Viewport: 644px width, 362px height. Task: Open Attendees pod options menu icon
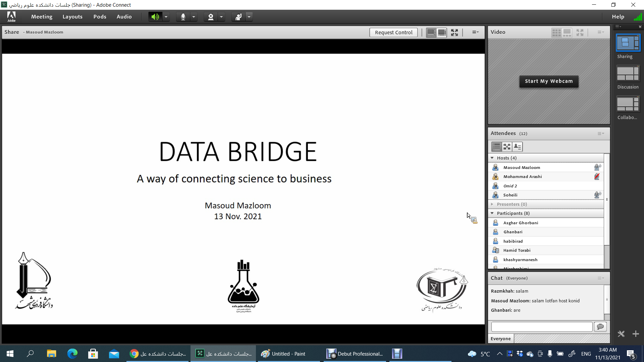tap(601, 133)
